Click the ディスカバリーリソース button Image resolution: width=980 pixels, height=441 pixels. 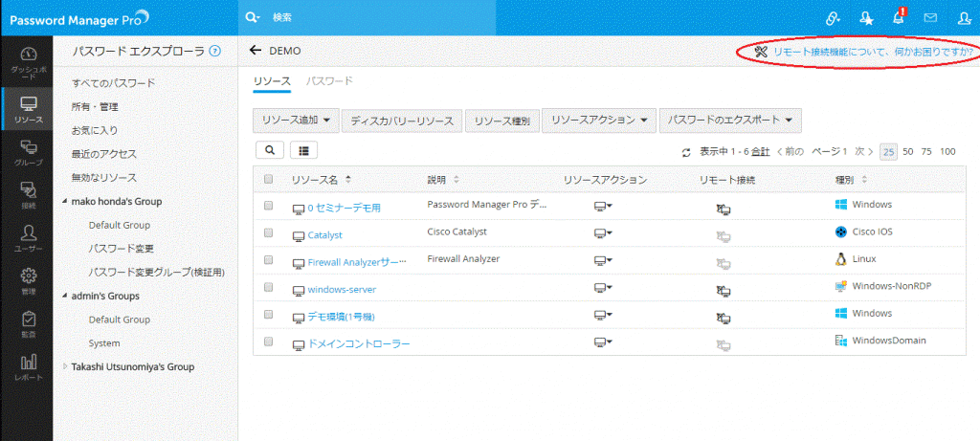point(402,120)
